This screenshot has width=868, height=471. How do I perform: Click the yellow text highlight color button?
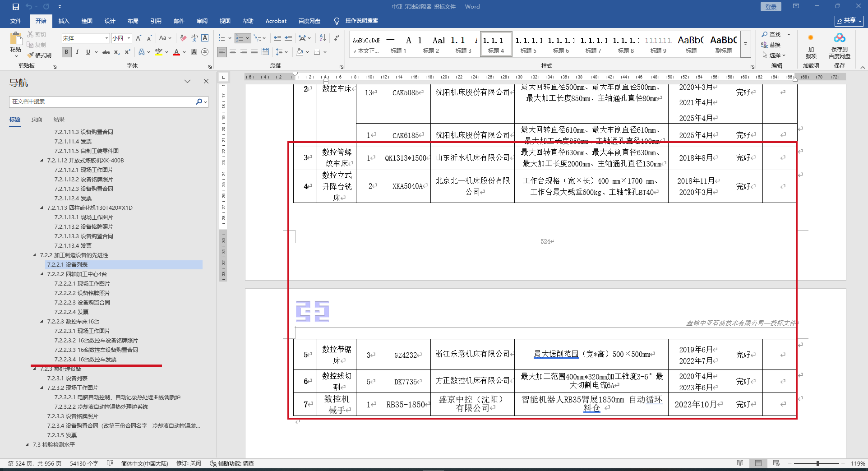click(159, 52)
